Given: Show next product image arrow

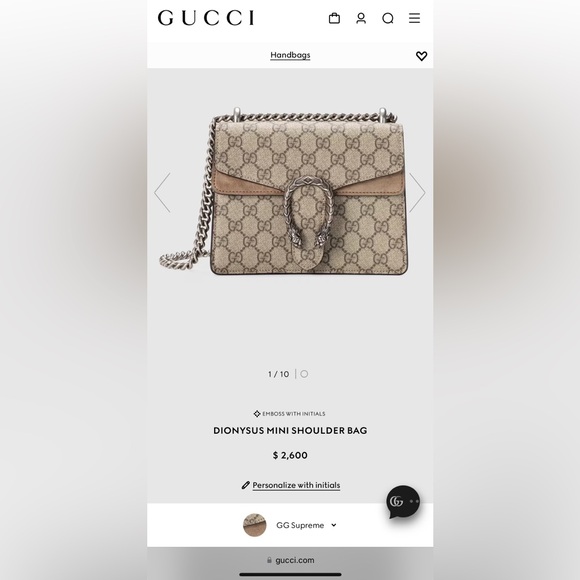Looking at the screenshot, I should [417, 192].
